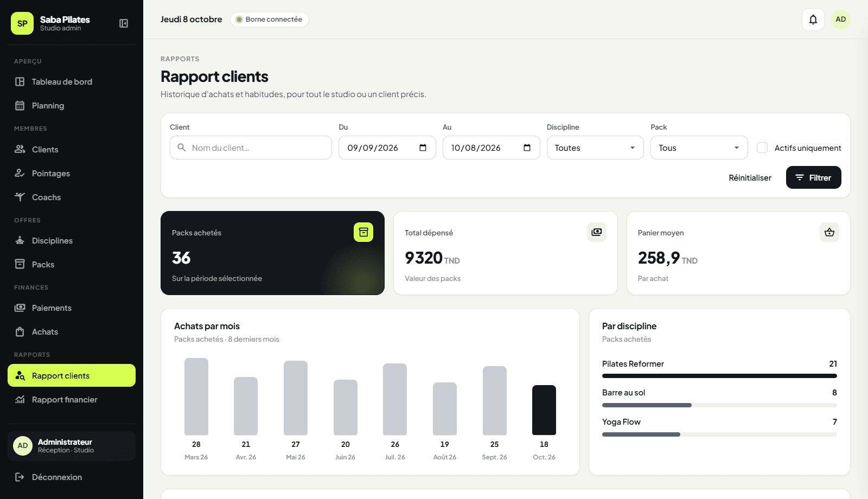The image size is (868, 499).
Task: Click the Panier moyen basket icon
Action: (x=829, y=232)
